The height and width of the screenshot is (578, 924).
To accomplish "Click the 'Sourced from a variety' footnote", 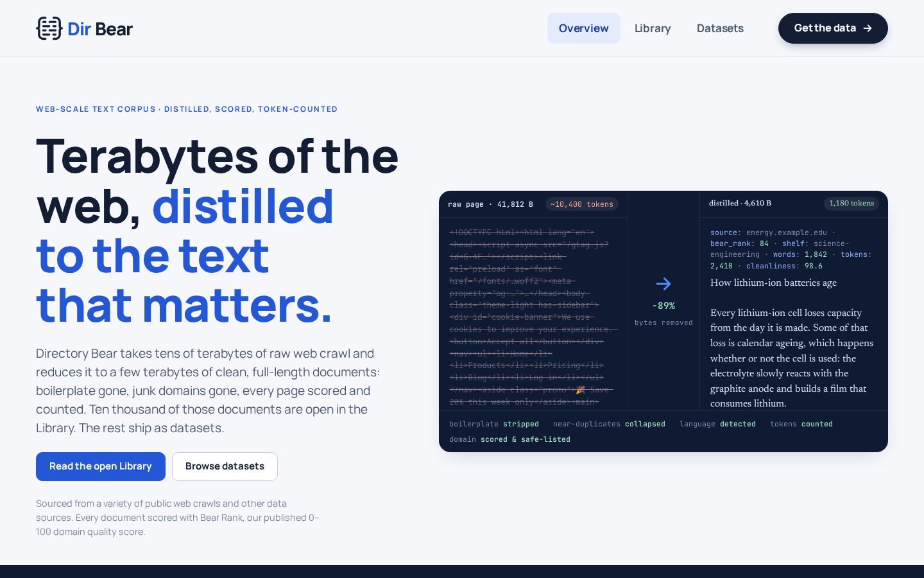I will coord(178,518).
